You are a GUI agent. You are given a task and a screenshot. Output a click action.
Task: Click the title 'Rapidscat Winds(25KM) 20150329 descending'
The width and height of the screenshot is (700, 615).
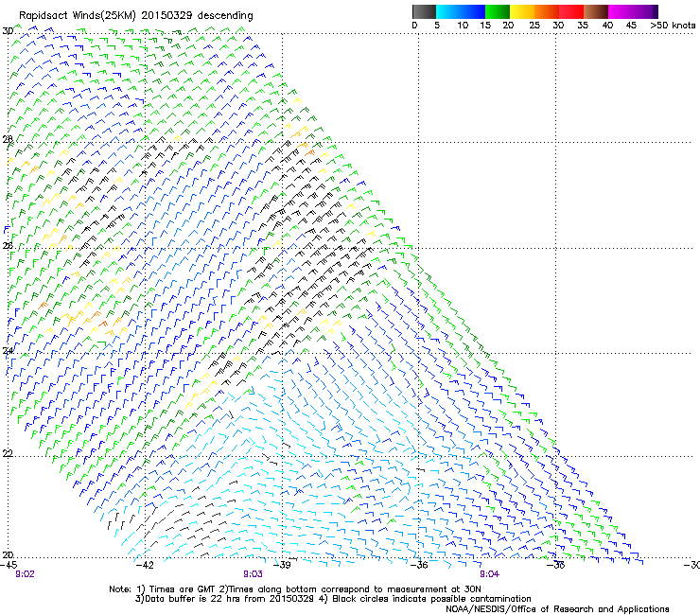click(135, 16)
